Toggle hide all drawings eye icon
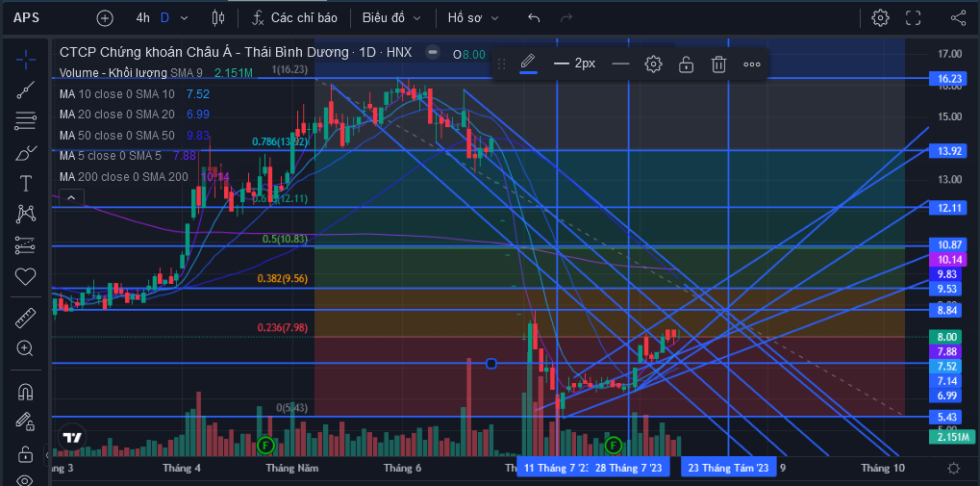The width and height of the screenshot is (980, 486). [x=26, y=480]
